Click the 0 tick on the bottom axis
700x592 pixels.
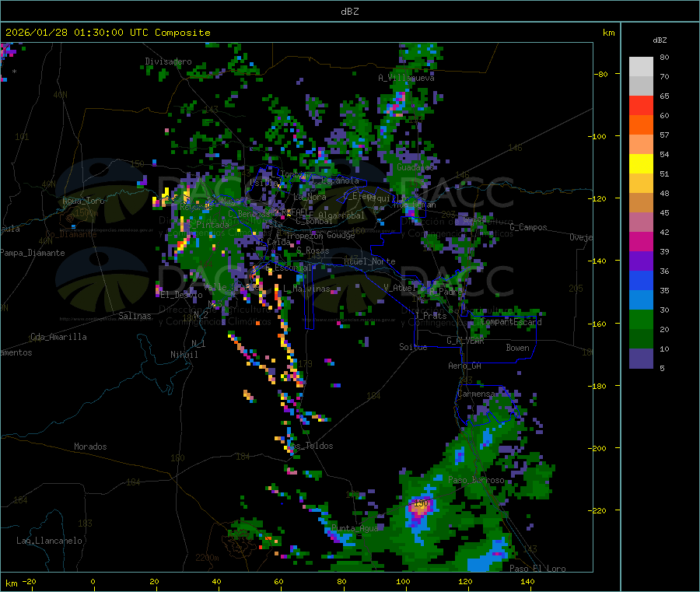point(93,581)
